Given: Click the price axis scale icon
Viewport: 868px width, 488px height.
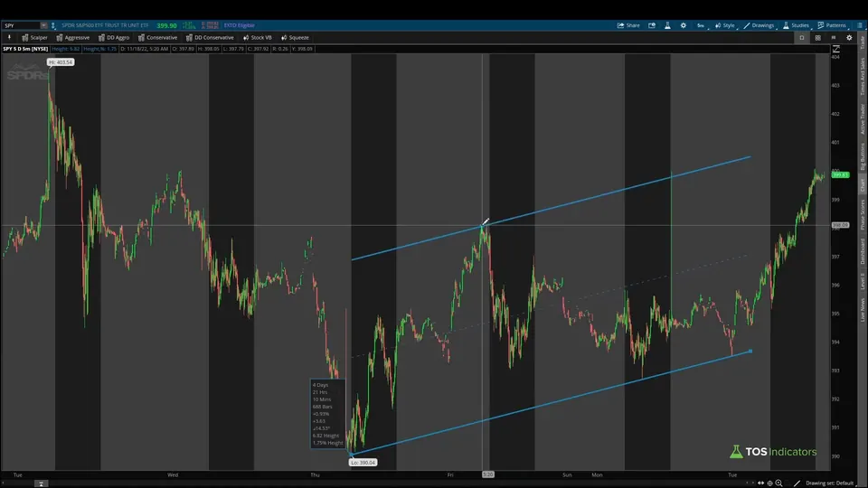Looking at the screenshot, I should (x=835, y=49).
